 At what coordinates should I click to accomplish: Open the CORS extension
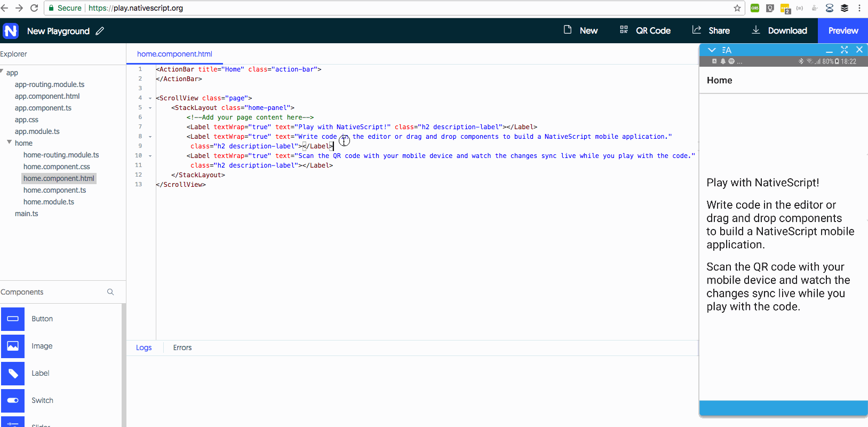pyautogui.click(x=755, y=8)
